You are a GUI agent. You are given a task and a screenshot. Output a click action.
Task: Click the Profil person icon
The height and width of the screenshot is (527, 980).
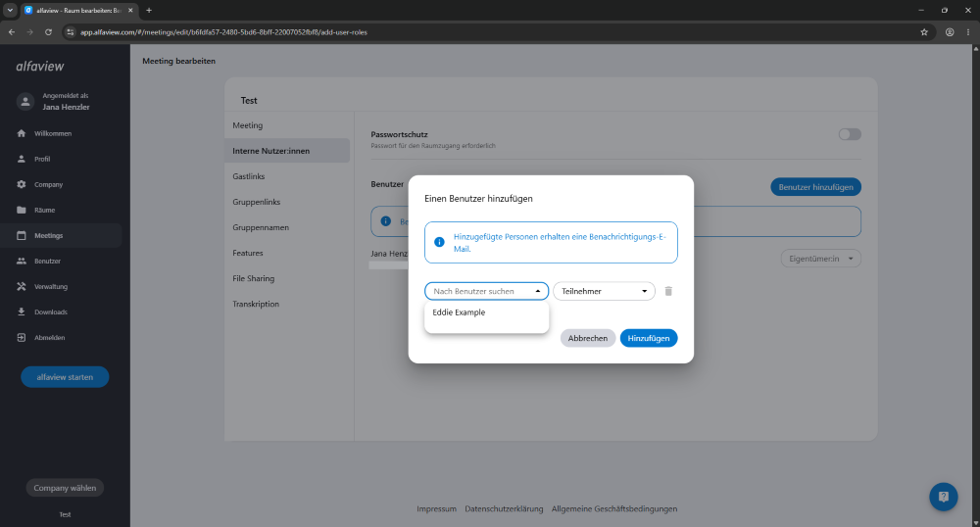tap(22, 160)
